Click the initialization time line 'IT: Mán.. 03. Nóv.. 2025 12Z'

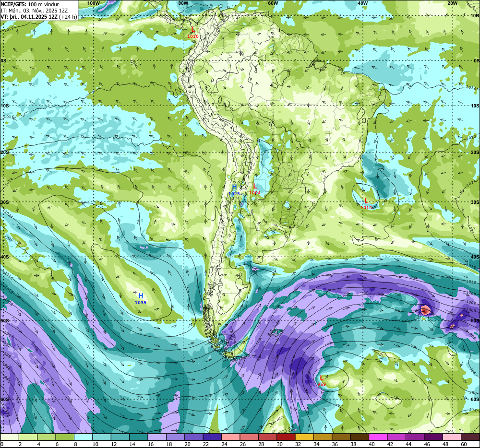[x=34, y=11]
